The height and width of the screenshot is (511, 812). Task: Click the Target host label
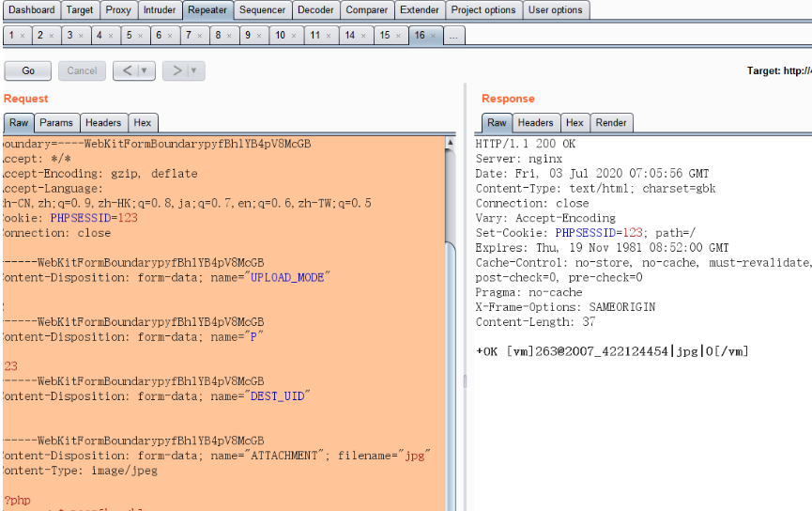[779, 71]
